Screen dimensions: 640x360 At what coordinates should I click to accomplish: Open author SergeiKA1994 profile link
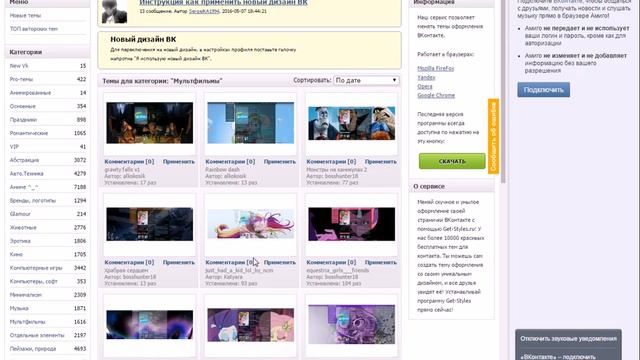[204, 11]
